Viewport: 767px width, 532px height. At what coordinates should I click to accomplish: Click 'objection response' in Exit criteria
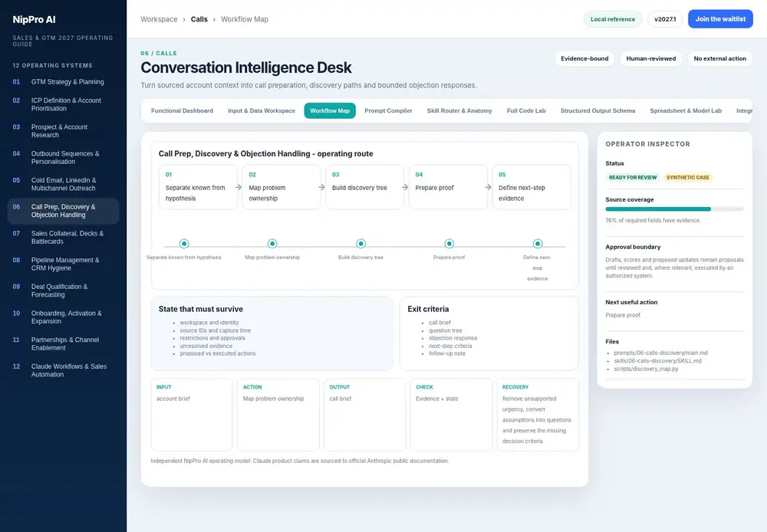point(453,338)
